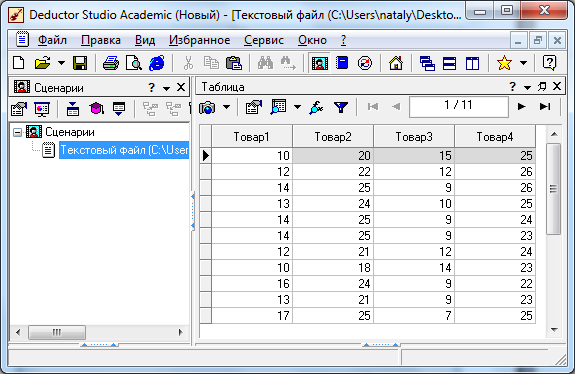The width and height of the screenshot is (575, 374).
Task: Click the Help question mark icon
Action: pos(549,63)
